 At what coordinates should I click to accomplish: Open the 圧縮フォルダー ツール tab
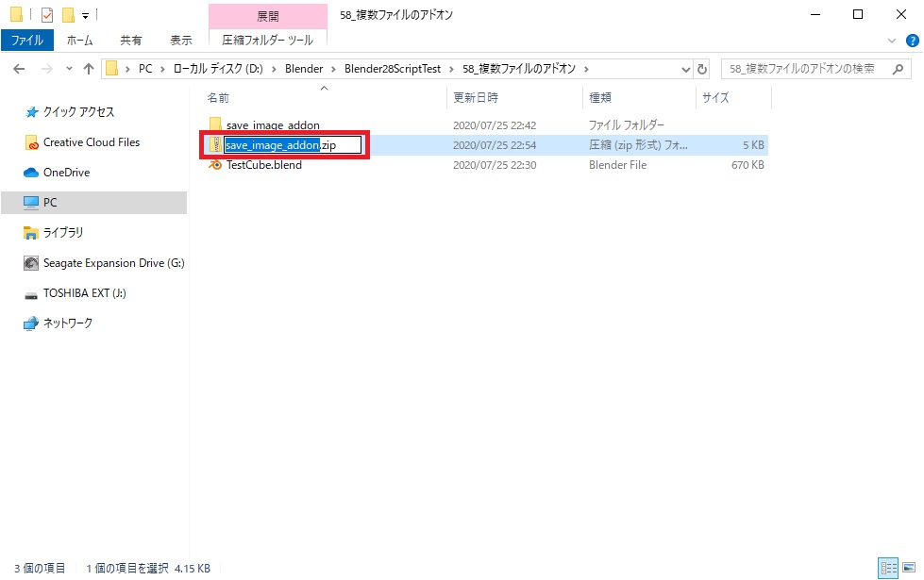267,40
